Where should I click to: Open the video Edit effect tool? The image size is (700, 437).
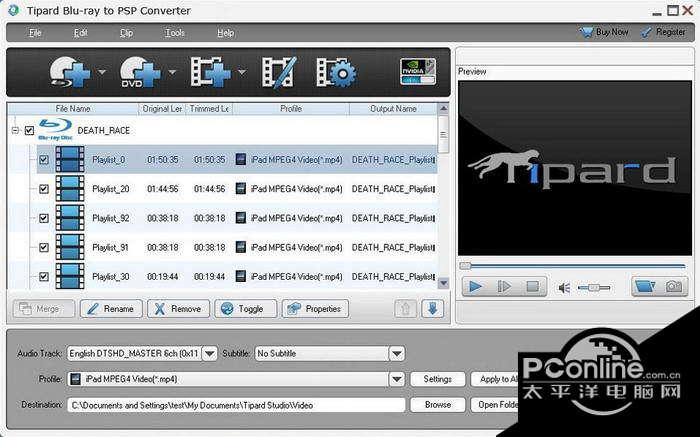[x=279, y=72]
